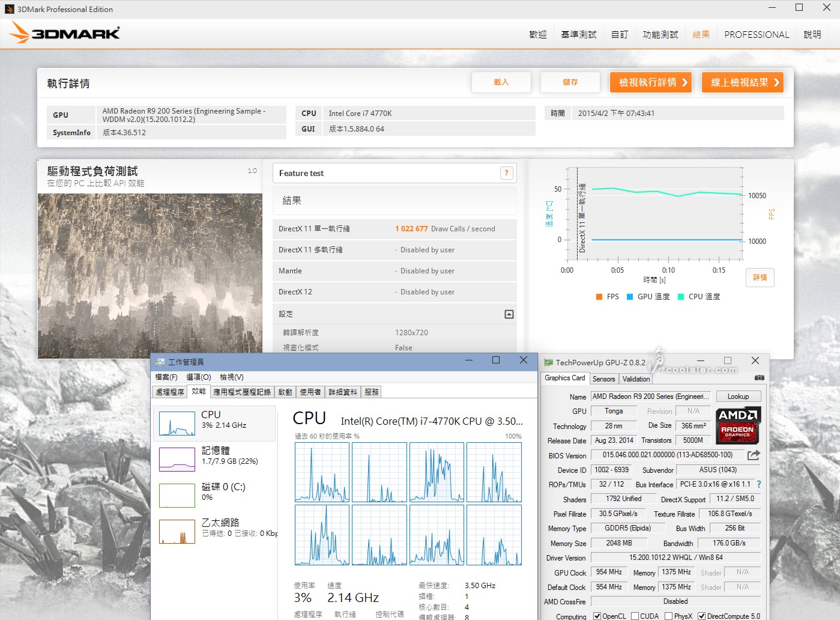Open the 服務 tab in Task Manager

click(372, 392)
